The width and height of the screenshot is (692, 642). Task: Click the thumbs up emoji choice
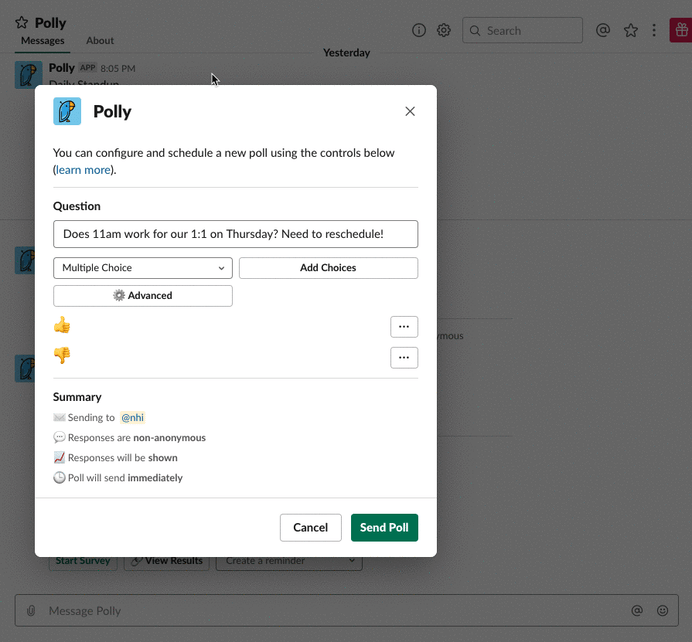pyautogui.click(x=62, y=325)
